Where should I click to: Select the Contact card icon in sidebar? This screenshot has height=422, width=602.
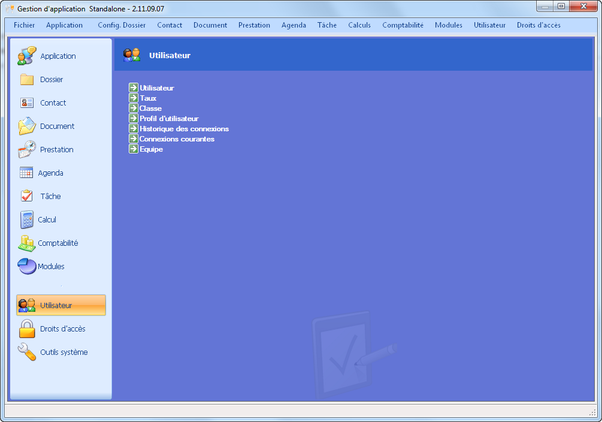(x=27, y=103)
